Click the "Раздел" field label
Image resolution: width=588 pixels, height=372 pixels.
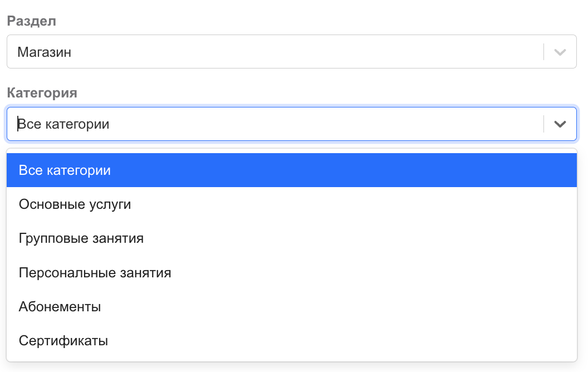tap(31, 21)
